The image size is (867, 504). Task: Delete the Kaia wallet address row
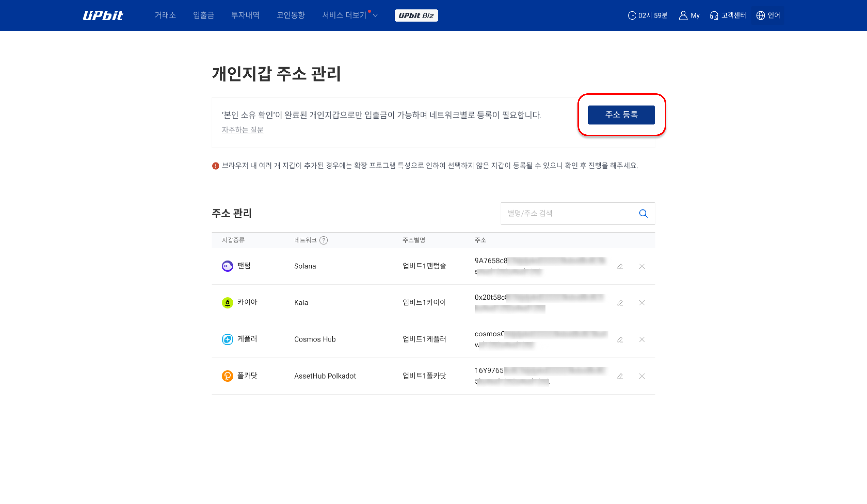point(642,303)
